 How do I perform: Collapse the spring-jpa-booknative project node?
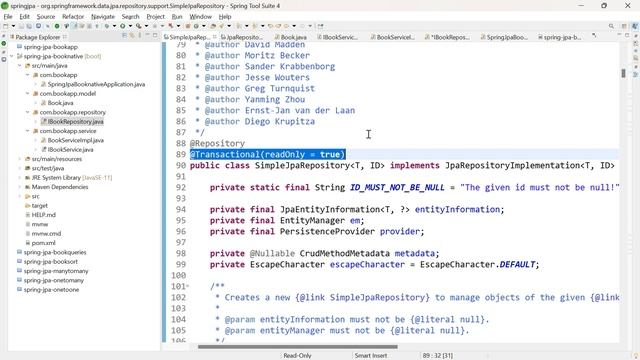pyautogui.click(x=12, y=56)
